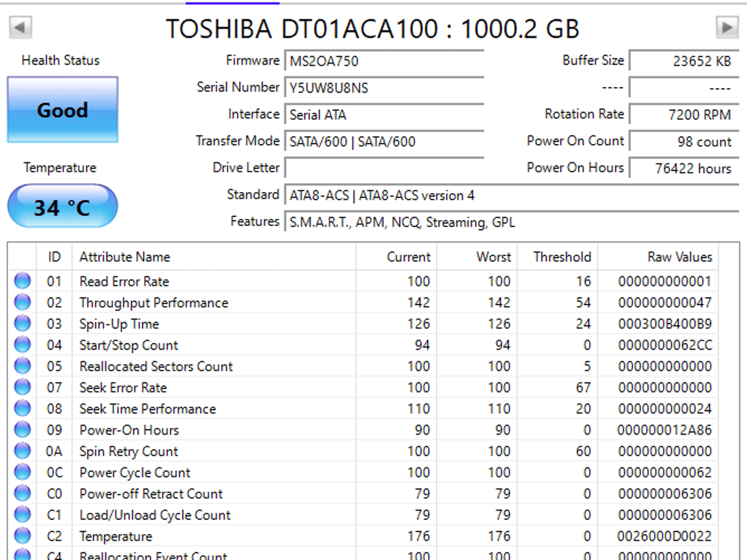Click status orb for Temperature attribute row
Image resolution: width=747 pixels, height=560 pixels.
(x=23, y=536)
